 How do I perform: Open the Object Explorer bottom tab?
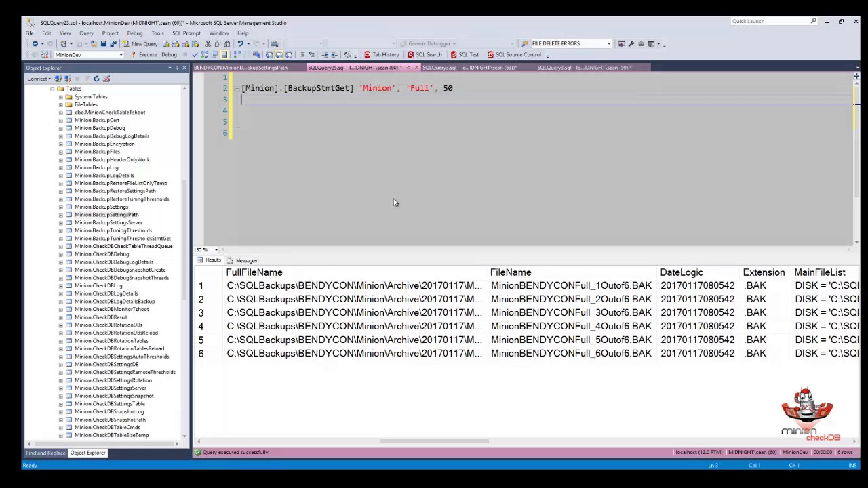pyautogui.click(x=87, y=453)
